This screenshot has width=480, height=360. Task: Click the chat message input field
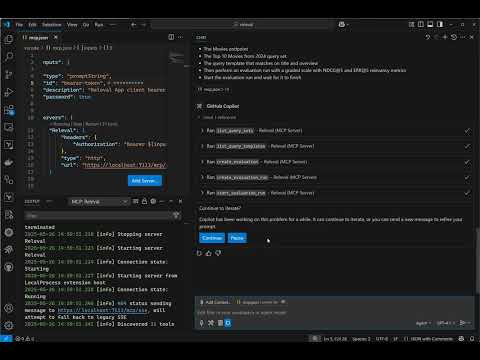tap(334, 313)
